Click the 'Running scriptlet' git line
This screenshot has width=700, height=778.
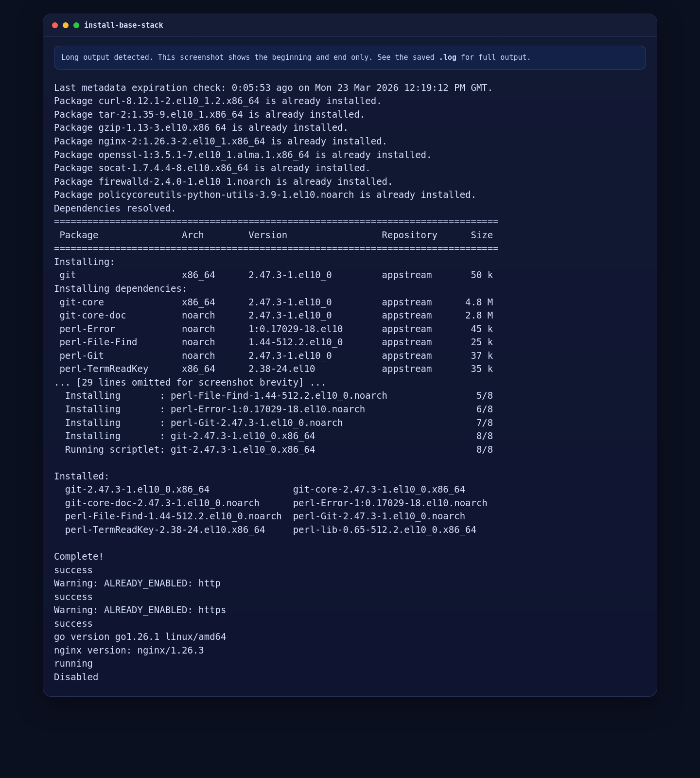279,450
